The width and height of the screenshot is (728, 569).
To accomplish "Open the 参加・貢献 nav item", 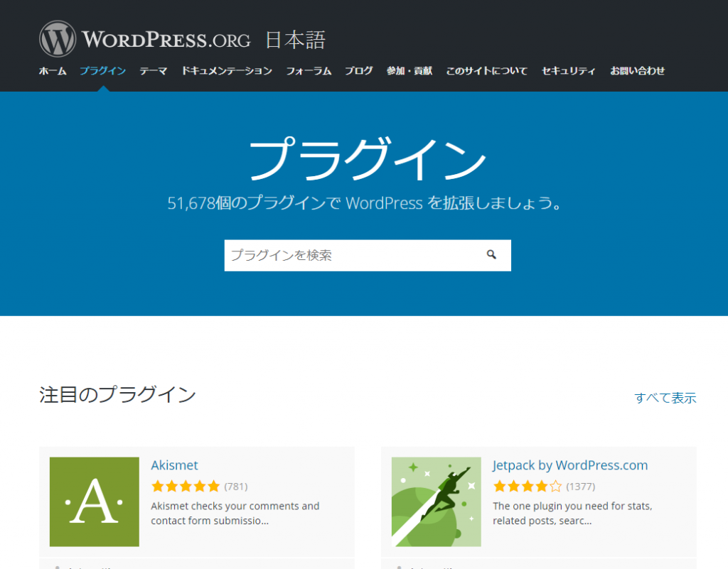I will pos(409,71).
